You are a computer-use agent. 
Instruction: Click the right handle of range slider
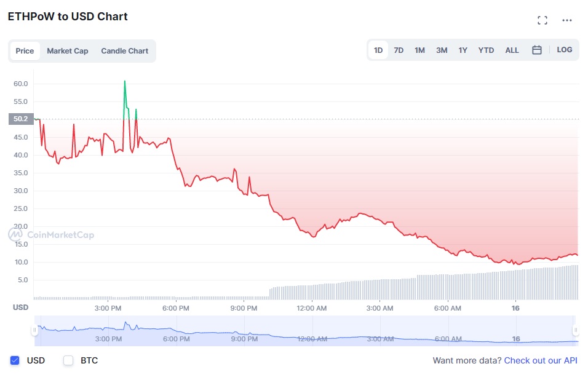pyautogui.click(x=576, y=330)
